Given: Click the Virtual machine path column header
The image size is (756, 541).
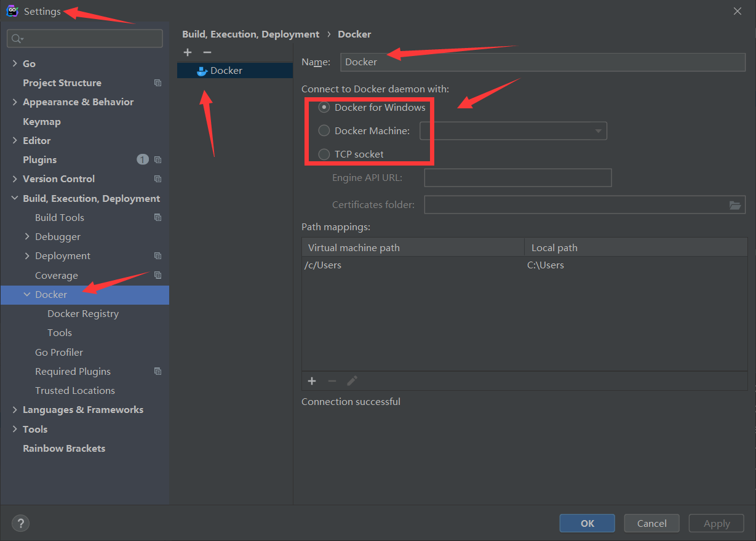Looking at the screenshot, I should pos(413,247).
